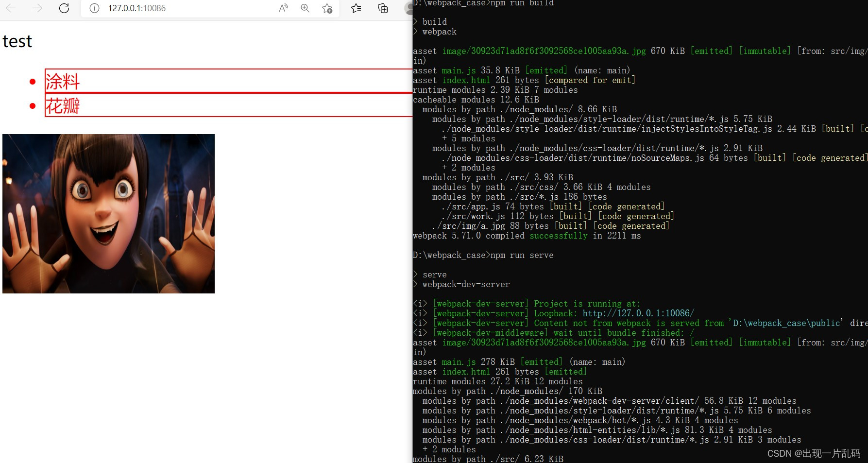Click "Project is running at:" terminal line
The image size is (868, 463).
click(x=527, y=304)
